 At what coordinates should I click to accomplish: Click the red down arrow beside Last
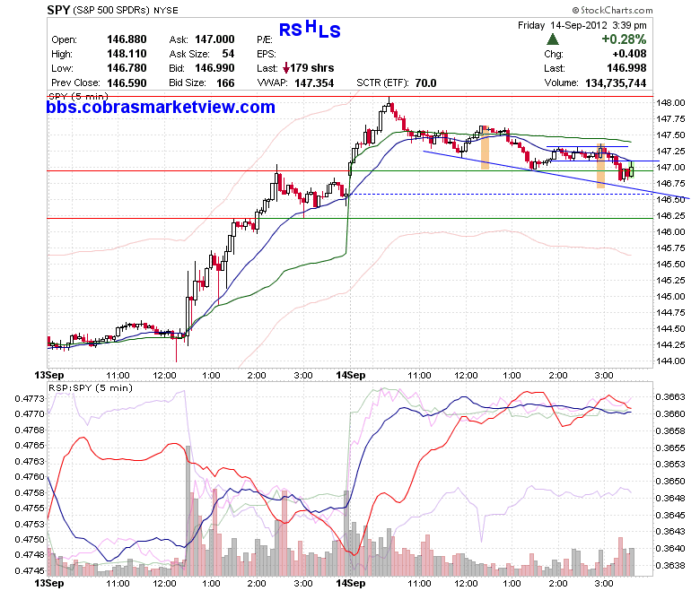pyautogui.click(x=286, y=68)
